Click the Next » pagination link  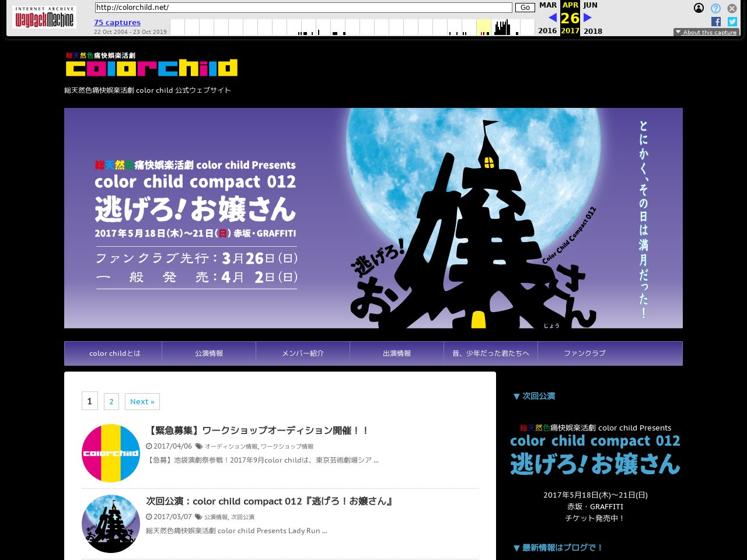pyautogui.click(x=142, y=401)
